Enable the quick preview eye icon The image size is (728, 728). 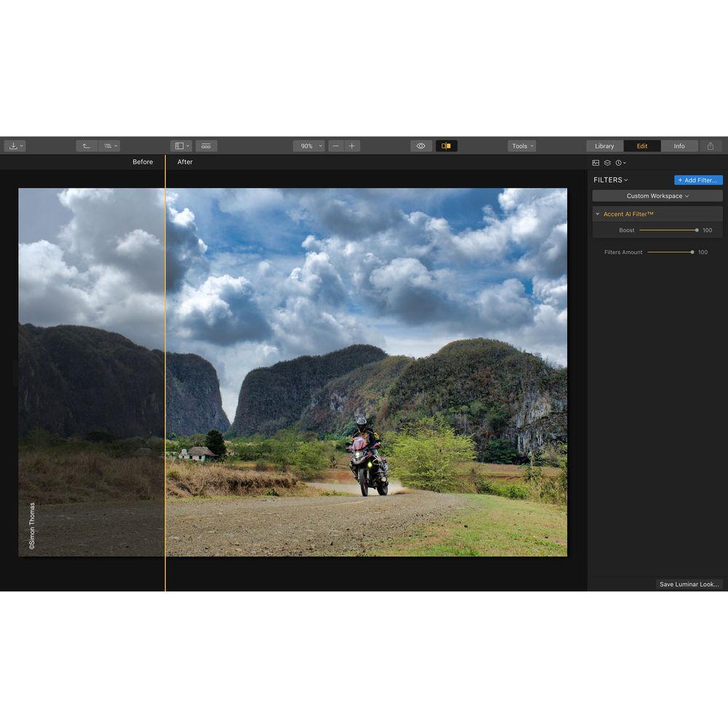tap(421, 146)
